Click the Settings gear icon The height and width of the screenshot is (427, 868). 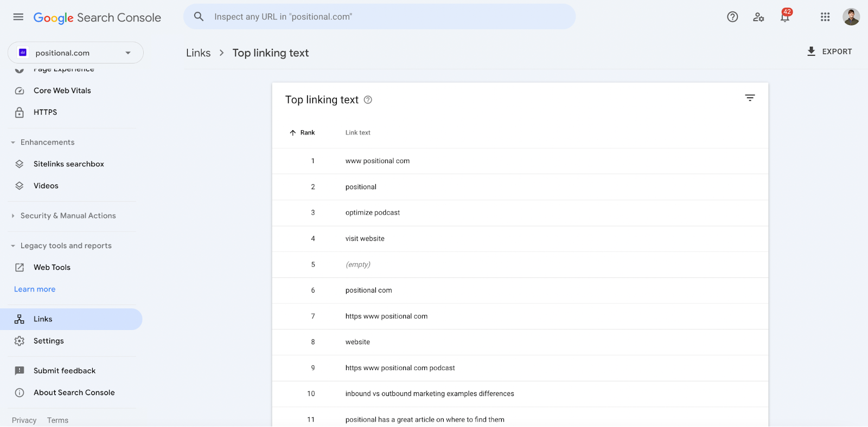tap(20, 341)
